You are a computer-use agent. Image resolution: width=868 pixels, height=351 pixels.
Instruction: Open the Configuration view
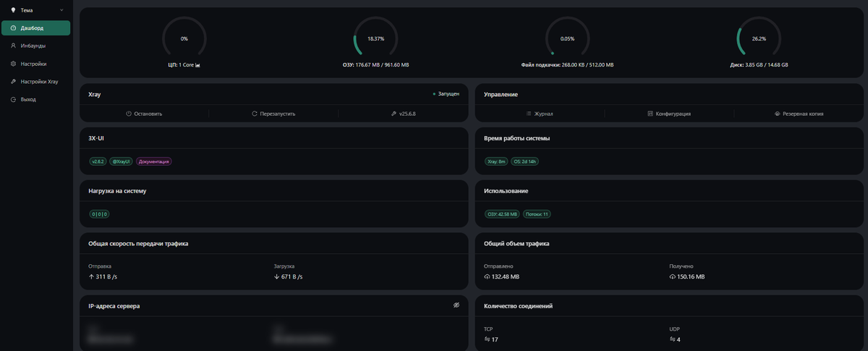(669, 114)
